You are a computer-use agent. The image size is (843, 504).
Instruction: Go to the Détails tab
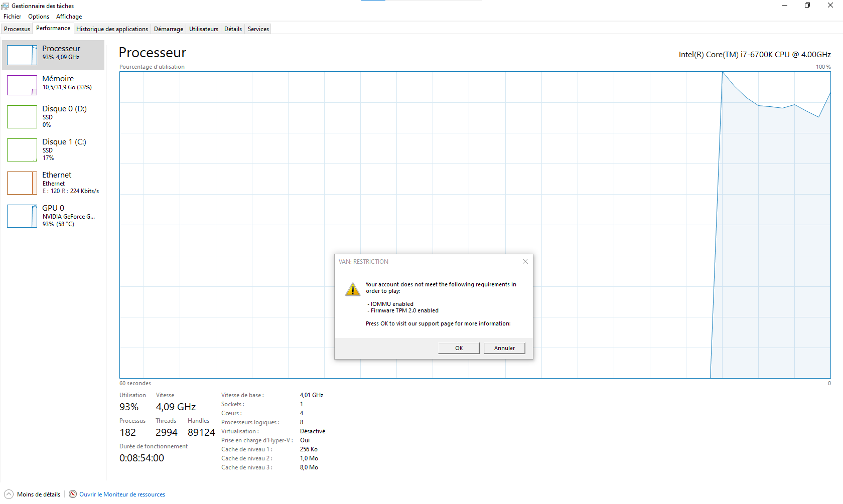click(233, 29)
